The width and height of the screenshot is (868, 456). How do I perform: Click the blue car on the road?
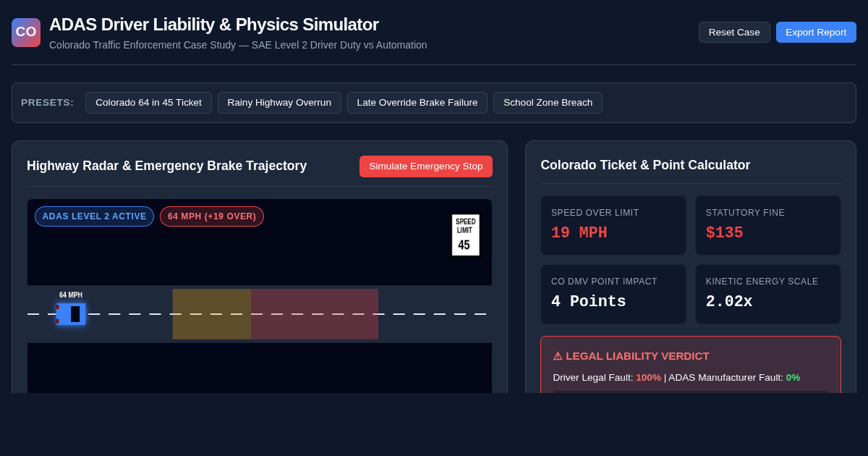[x=71, y=314]
